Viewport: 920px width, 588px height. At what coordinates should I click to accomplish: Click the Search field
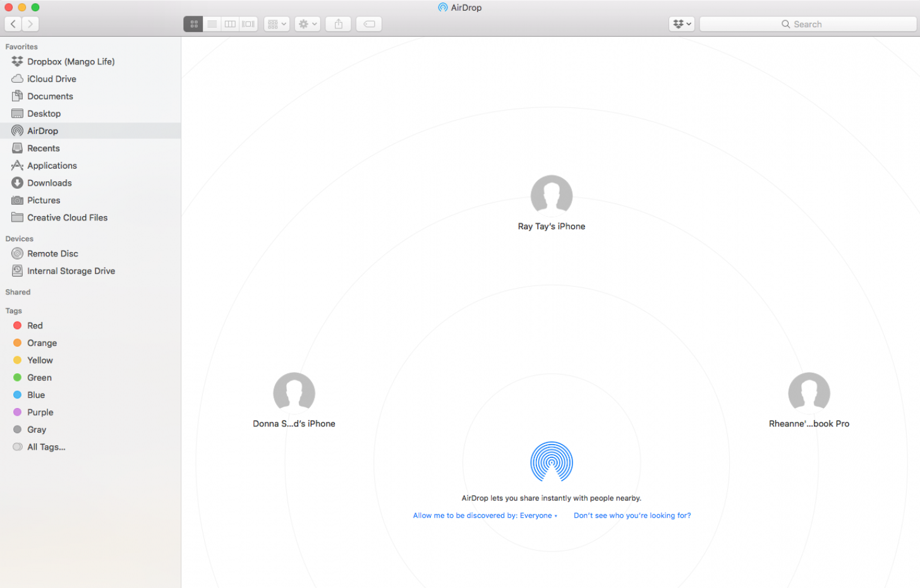pyautogui.click(x=808, y=24)
